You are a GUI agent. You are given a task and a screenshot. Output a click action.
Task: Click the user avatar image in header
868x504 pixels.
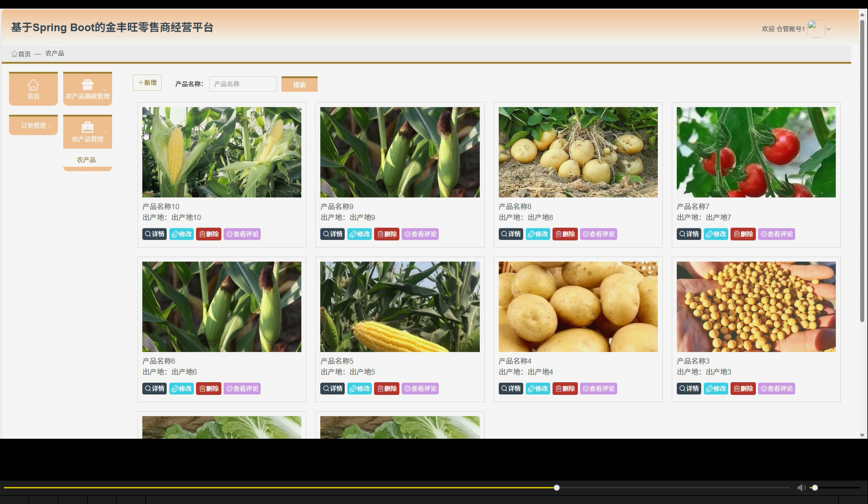pyautogui.click(x=815, y=29)
